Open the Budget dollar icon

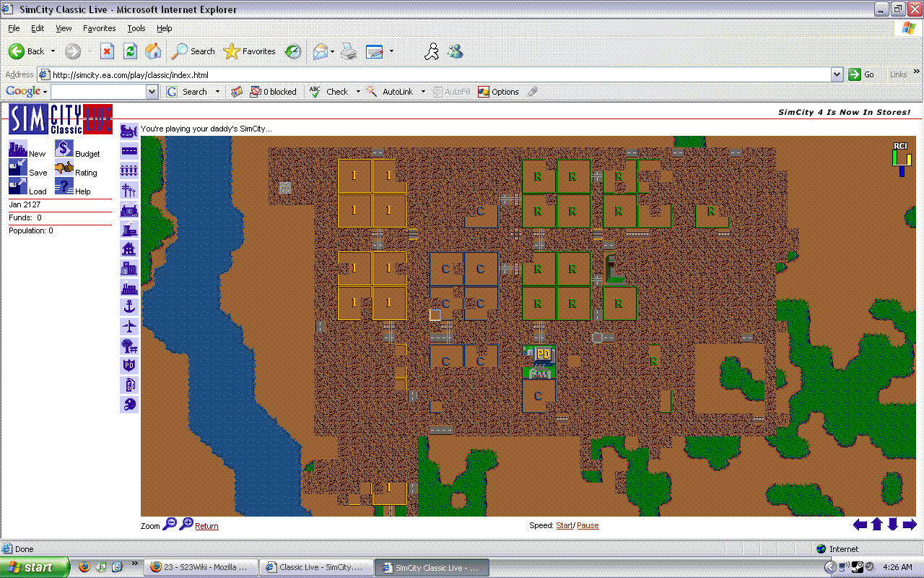(64, 149)
